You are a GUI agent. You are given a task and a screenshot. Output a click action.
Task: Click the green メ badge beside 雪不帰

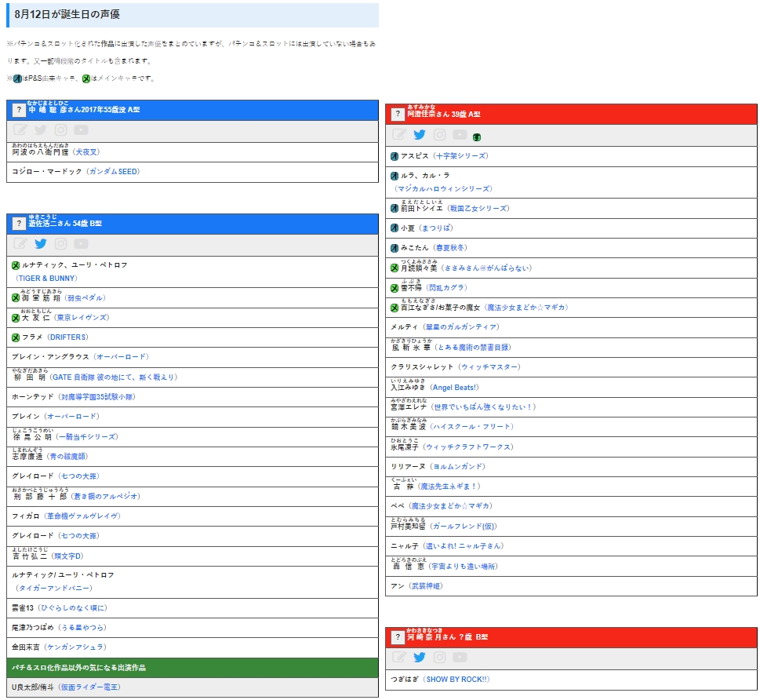point(395,288)
